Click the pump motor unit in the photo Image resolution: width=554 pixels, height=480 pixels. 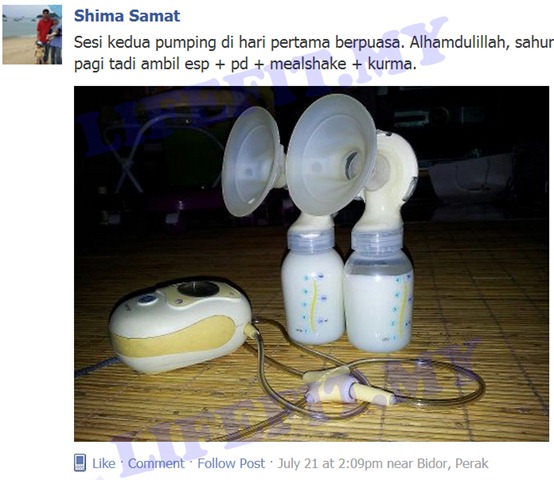pyautogui.click(x=181, y=324)
